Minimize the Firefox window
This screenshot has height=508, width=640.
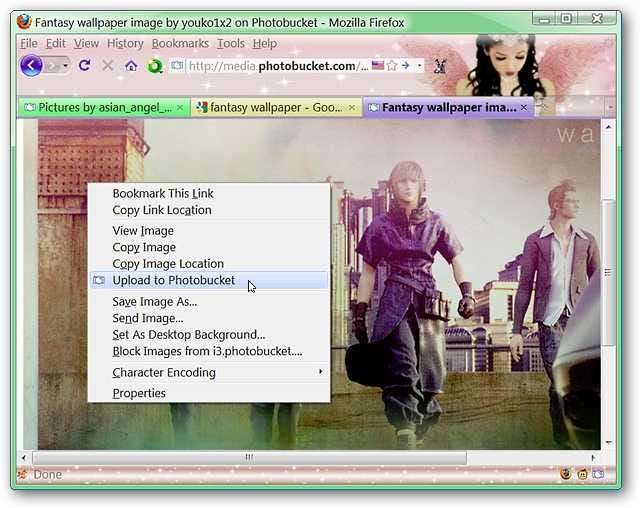pyautogui.click(x=544, y=18)
